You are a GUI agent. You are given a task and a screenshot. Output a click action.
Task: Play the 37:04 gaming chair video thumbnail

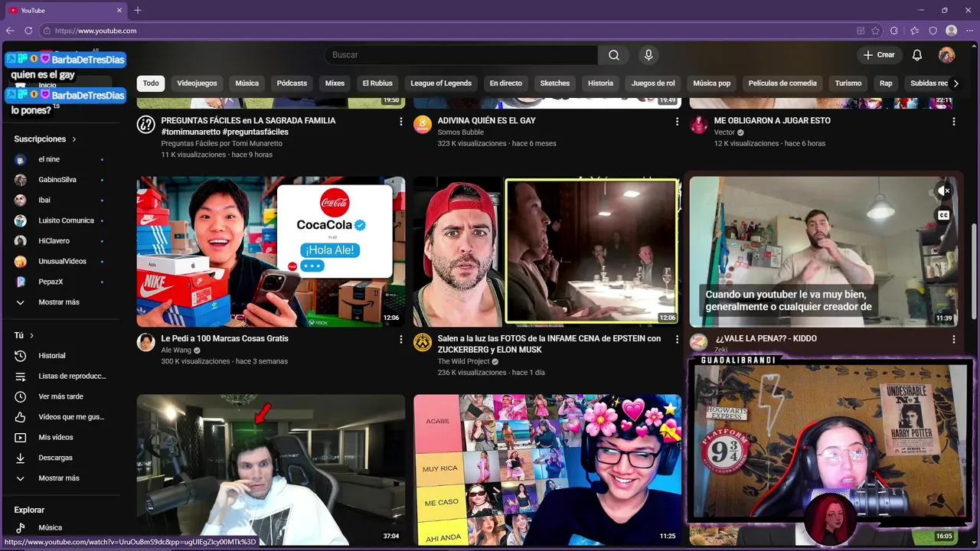pos(271,469)
